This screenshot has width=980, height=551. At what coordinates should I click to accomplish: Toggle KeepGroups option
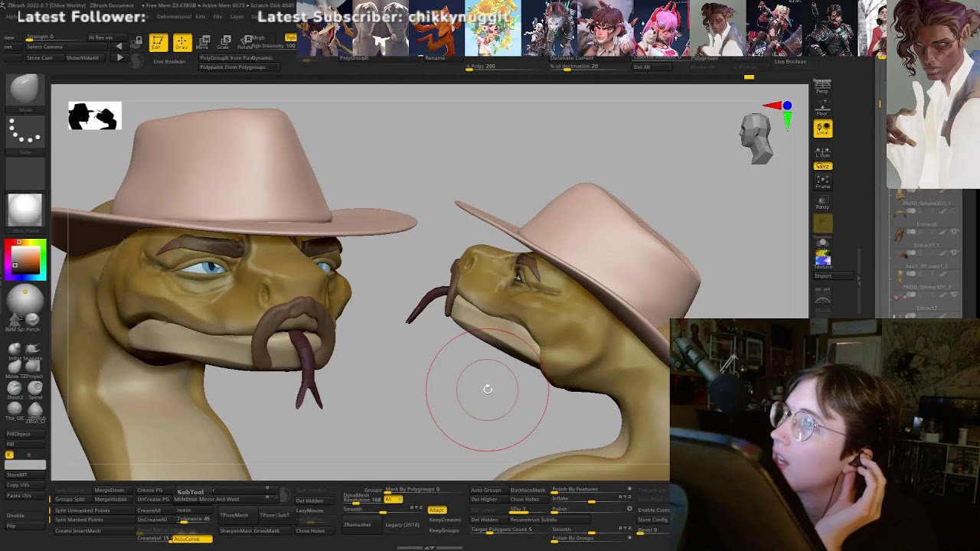(444, 530)
